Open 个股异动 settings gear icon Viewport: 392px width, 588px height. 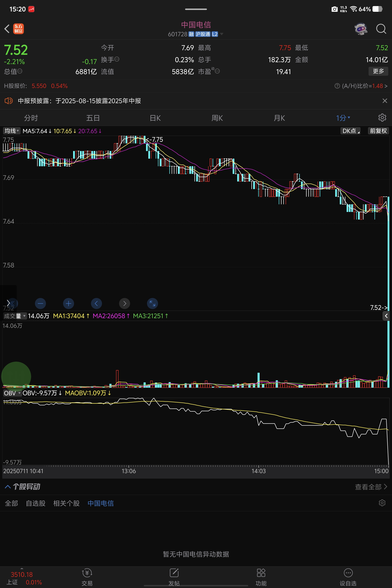pos(382,503)
